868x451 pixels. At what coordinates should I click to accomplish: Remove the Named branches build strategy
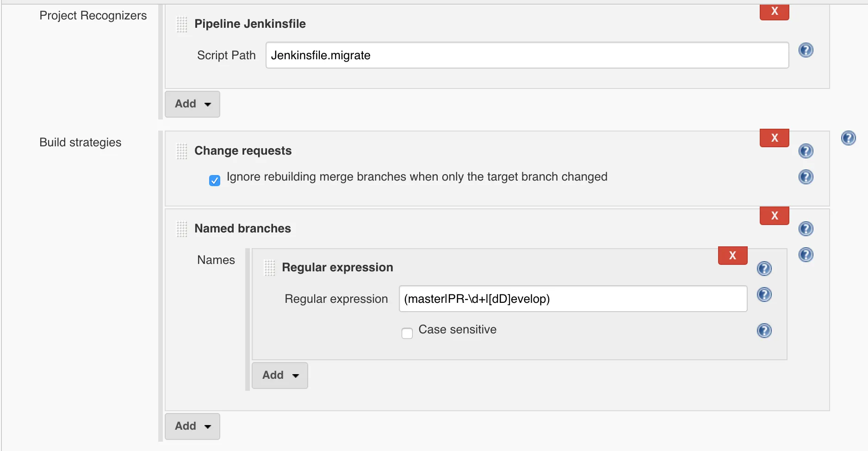(774, 216)
